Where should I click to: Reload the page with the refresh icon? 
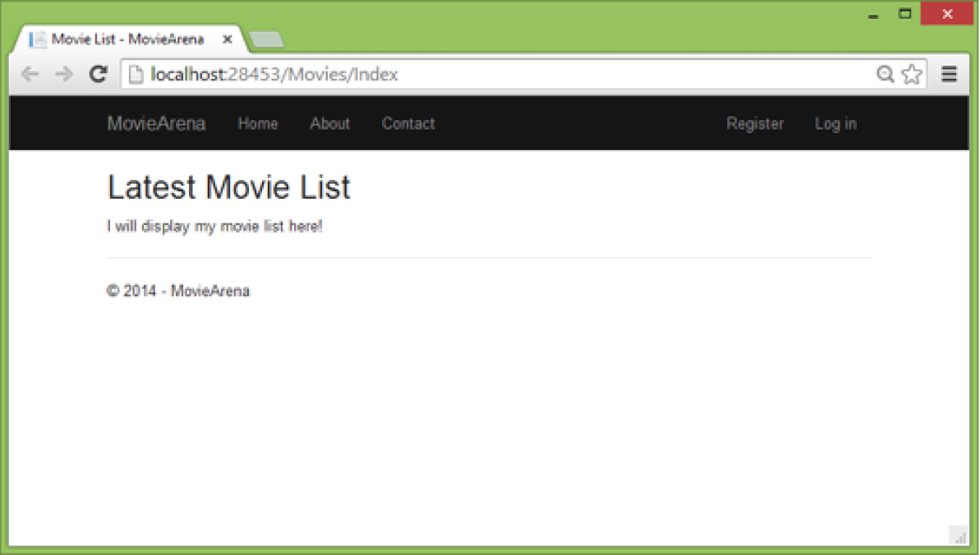click(x=98, y=74)
